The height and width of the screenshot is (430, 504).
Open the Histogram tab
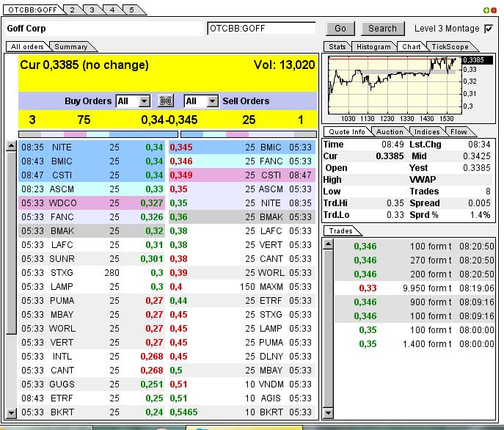point(373,47)
